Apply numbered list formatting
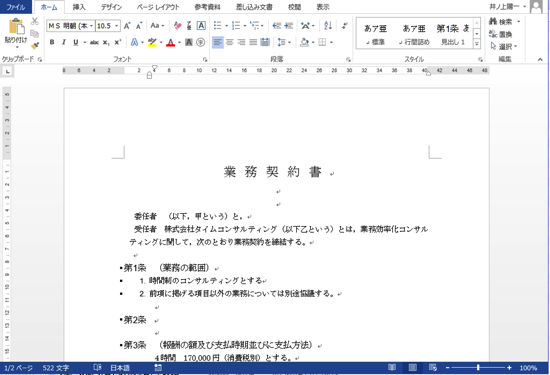The height and width of the screenshot is (375, 550). [236, 26]
